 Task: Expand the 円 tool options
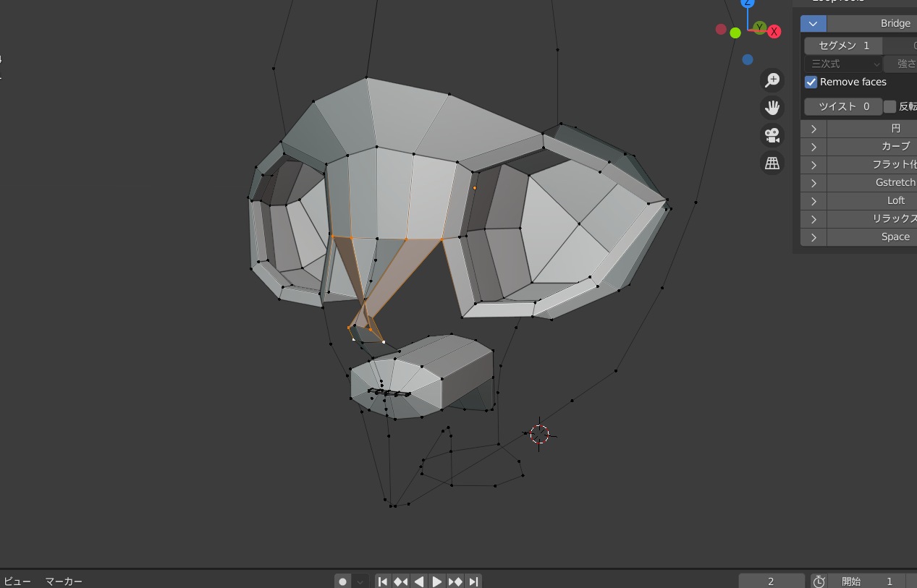click(x=814, y=129)
